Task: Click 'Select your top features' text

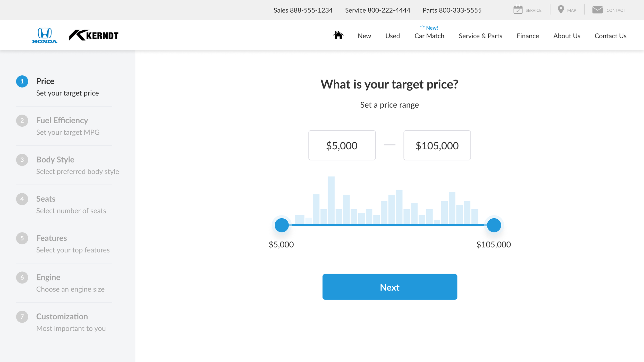Action: (73, 250)
